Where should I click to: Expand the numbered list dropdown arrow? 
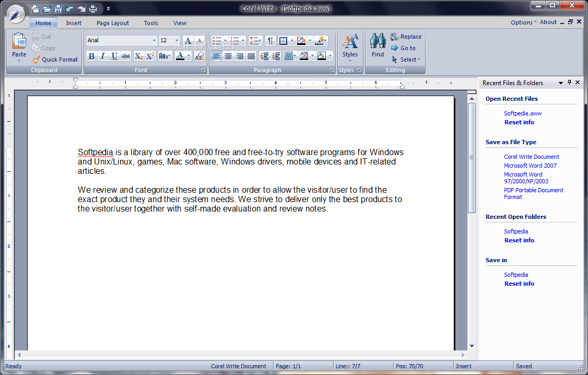point(243,41)
